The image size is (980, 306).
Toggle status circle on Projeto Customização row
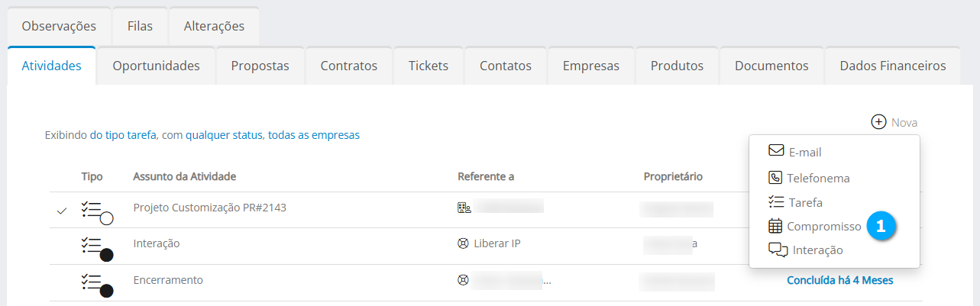[107, 218]
